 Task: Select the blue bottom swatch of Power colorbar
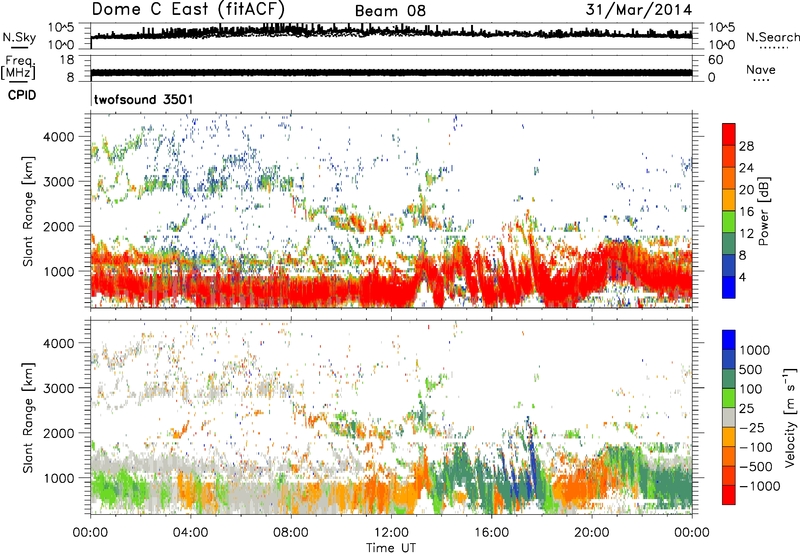click(729, 288)
